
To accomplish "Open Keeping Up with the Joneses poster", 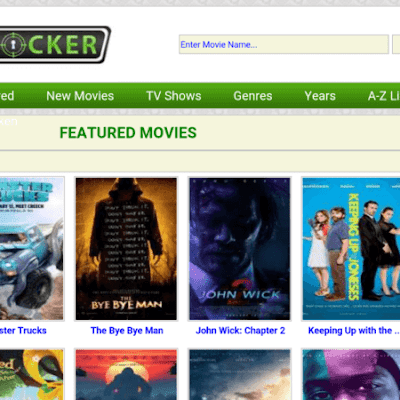I will [x=351, y=249].
